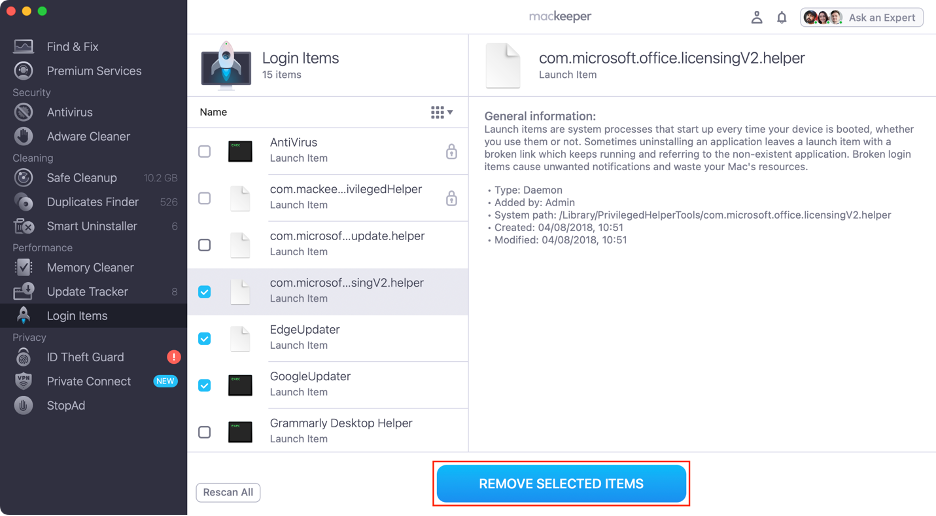The height and width of the screenshot is (516, 936).
Task: Select the EdgeUpdater item name
Action: [304, 330]
